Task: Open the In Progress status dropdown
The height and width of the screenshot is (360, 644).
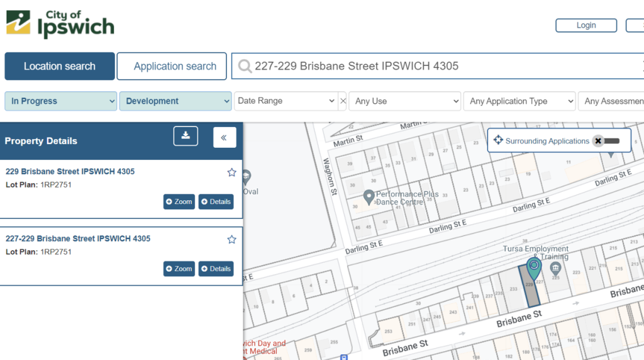Action: coord(61,101)
